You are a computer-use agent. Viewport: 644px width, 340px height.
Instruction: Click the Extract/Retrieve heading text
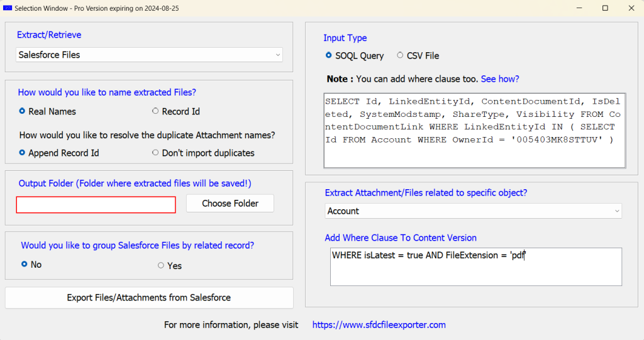(x=49, y=35)
